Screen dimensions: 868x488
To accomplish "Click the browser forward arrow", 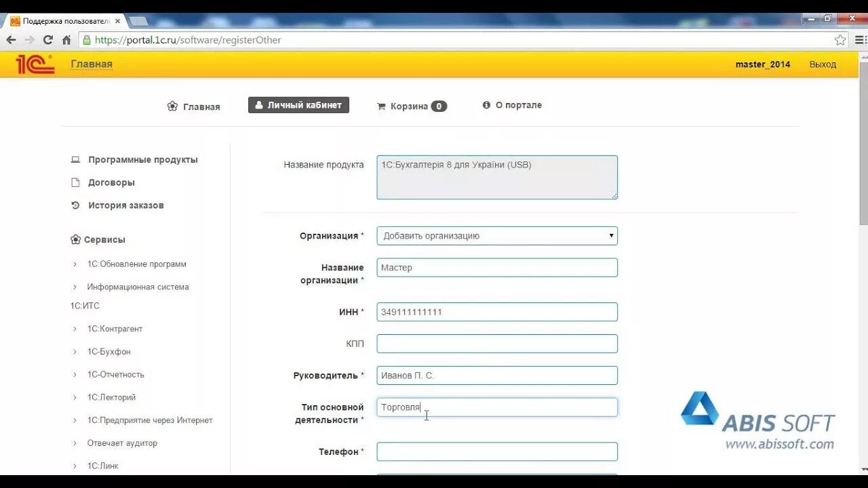I will click(x=29, y=40).
